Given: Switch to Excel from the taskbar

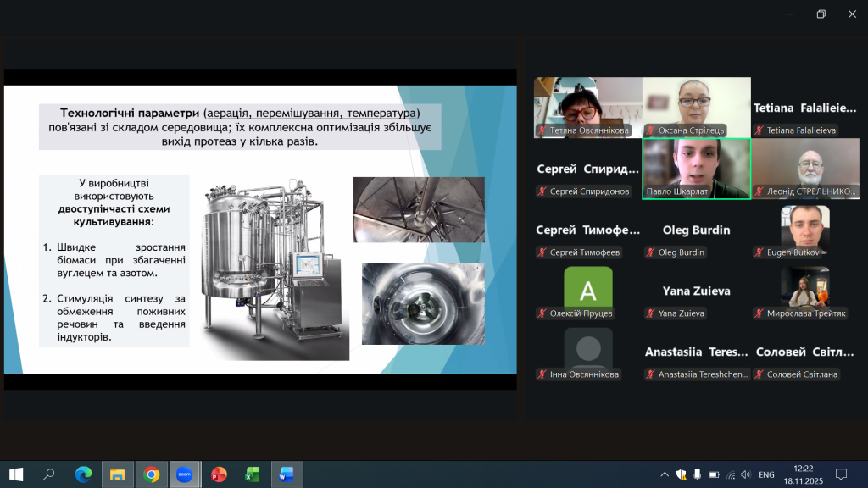Looking at the screenshot, I should 253,474.
